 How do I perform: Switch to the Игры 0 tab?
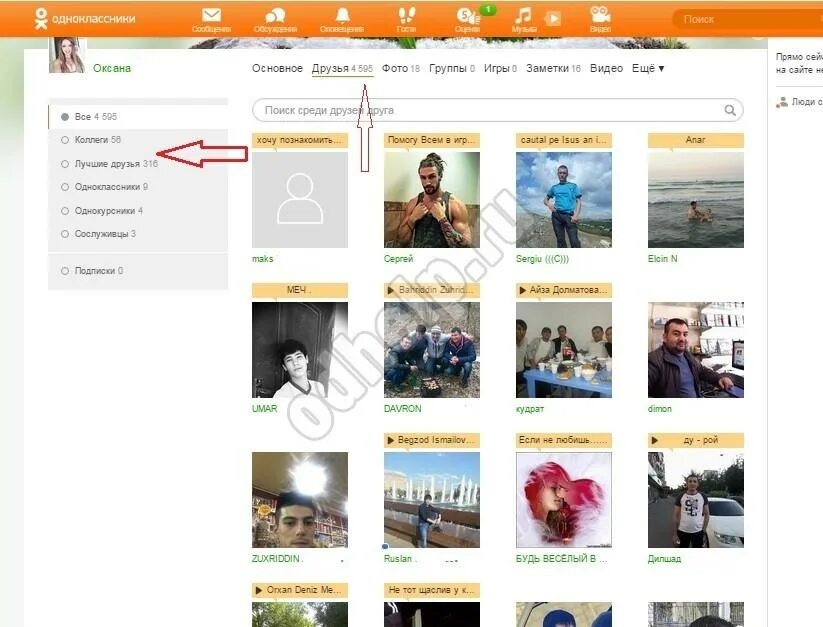coord(500,68)
